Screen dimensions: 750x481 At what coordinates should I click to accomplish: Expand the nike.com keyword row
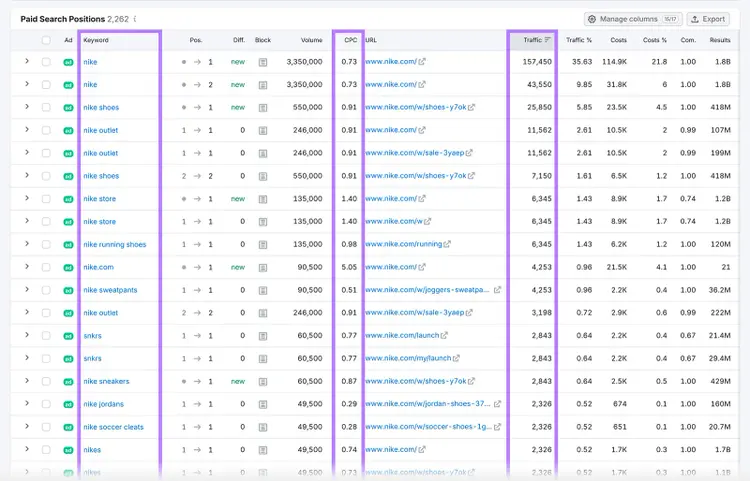pos(27,267)
